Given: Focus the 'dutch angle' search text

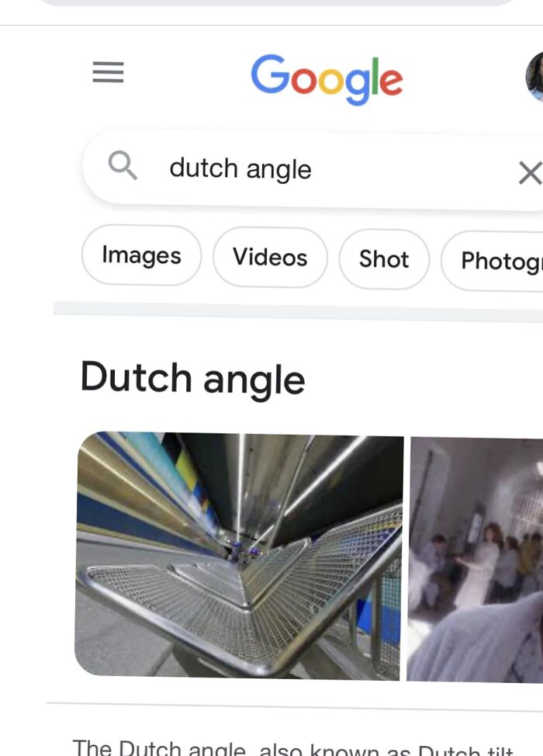Looking at the screenshot, I should click(240, 168).
